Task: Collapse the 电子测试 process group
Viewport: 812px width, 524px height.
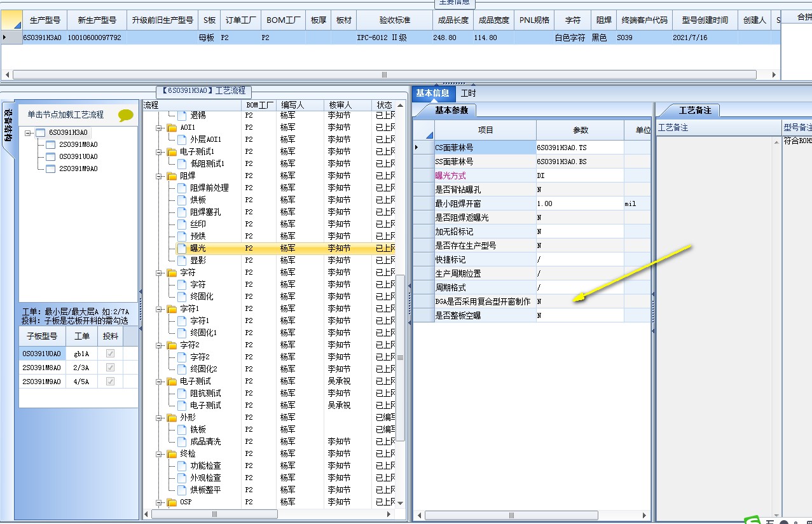Action: point(159,381)
